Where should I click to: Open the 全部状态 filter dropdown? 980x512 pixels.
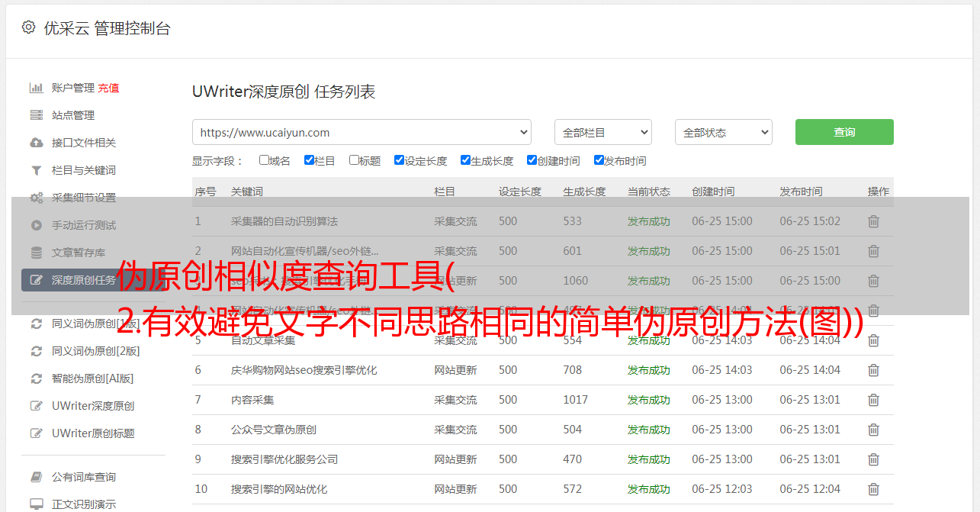tap(723, 132)
